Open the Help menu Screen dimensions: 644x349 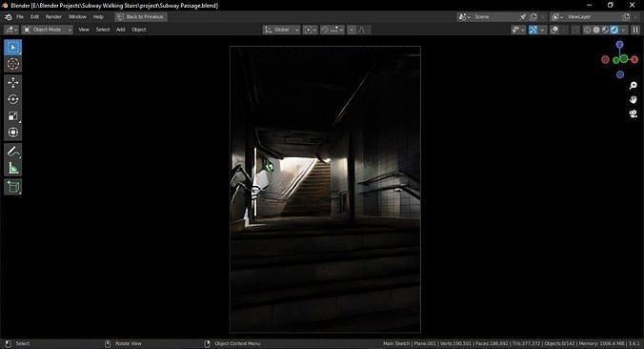98,17
